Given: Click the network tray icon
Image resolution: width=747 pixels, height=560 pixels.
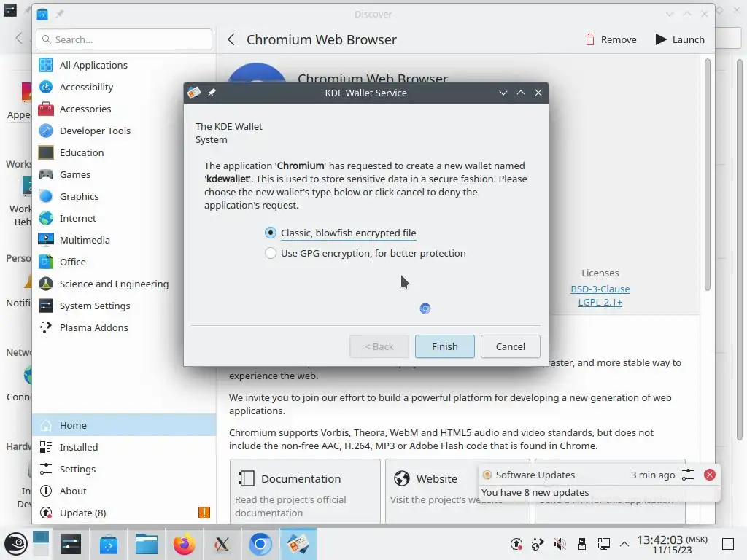Looking at the screenshot, I should coord(603,544).
